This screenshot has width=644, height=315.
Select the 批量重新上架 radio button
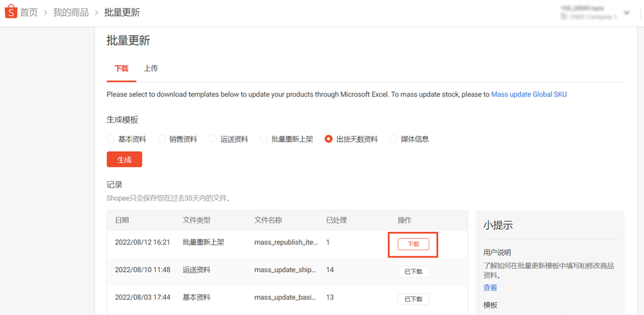264,139
